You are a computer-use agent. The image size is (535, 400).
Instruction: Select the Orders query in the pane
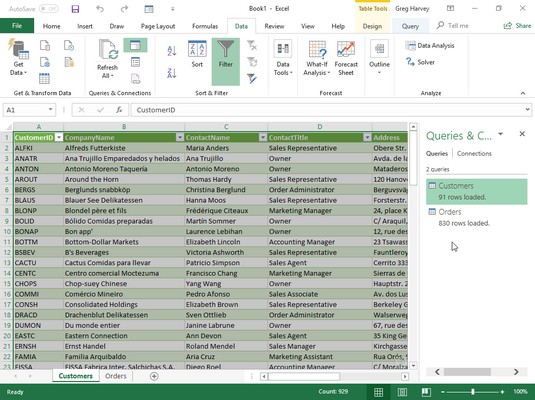(476, 217)
